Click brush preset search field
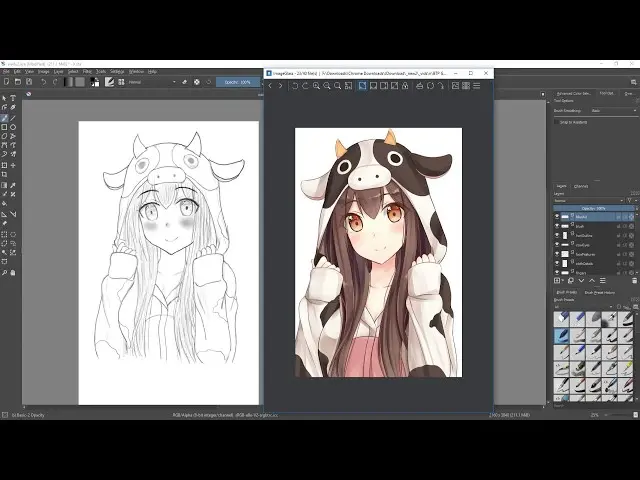The height and width of the screenshot is (480, 640). [x=592, y=405]
